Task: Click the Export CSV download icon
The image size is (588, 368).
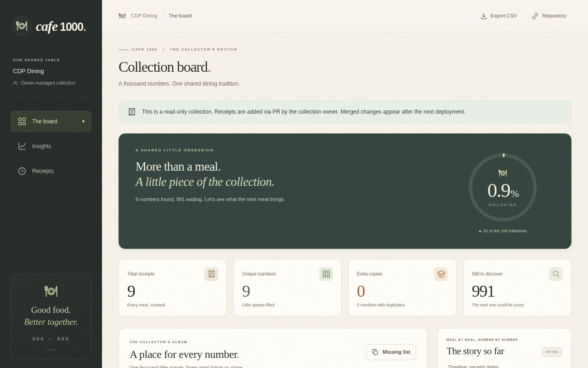Action: click(x=484, y=16)
